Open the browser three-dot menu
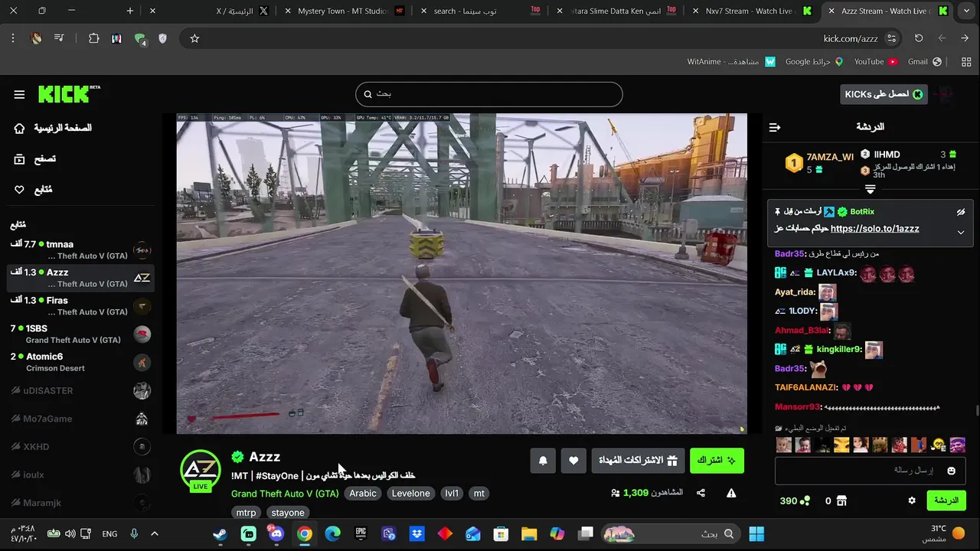The image size is (980, 551). click(x=13, y=38)
